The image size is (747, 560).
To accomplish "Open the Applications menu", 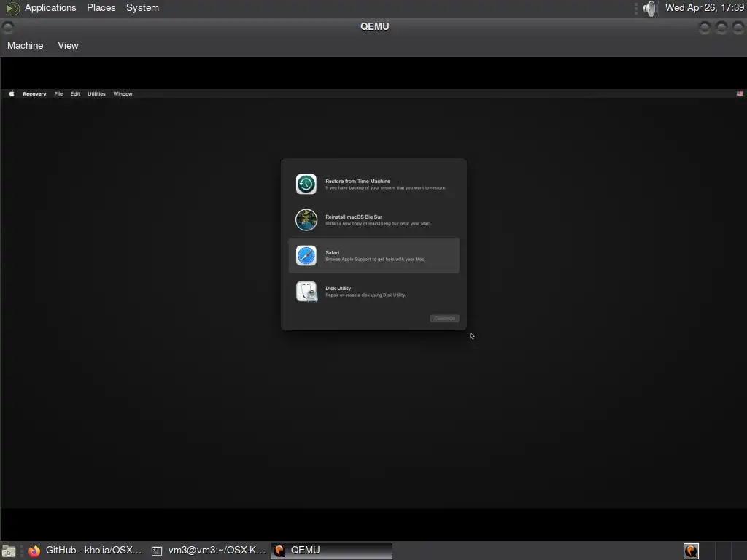I will tap(50, 8).
